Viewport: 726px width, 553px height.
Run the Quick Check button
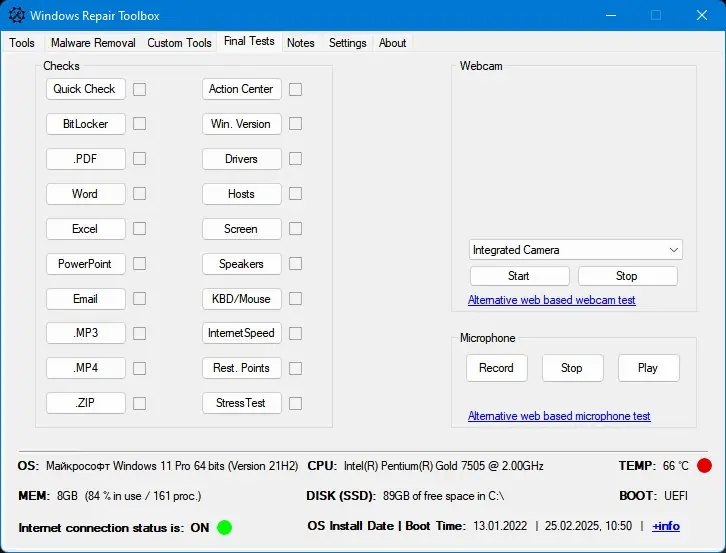(86, 89)
